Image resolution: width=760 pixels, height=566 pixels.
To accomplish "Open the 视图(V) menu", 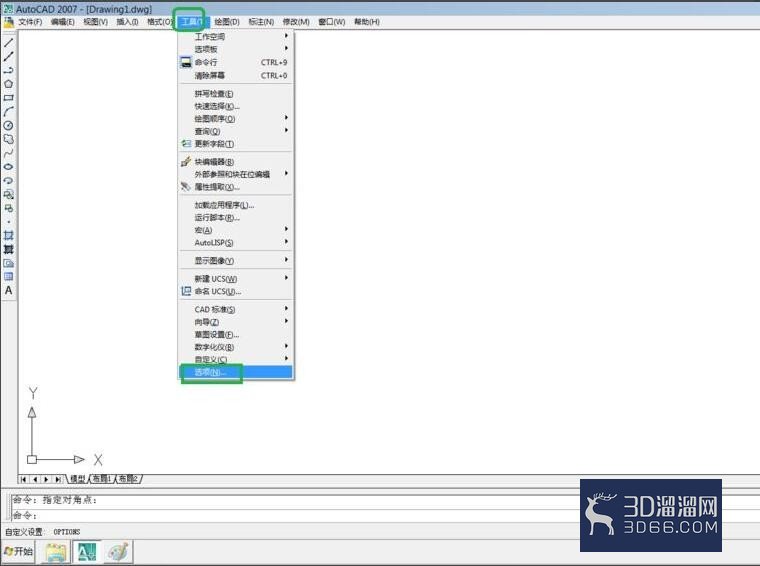I will (x=95, y=22).
